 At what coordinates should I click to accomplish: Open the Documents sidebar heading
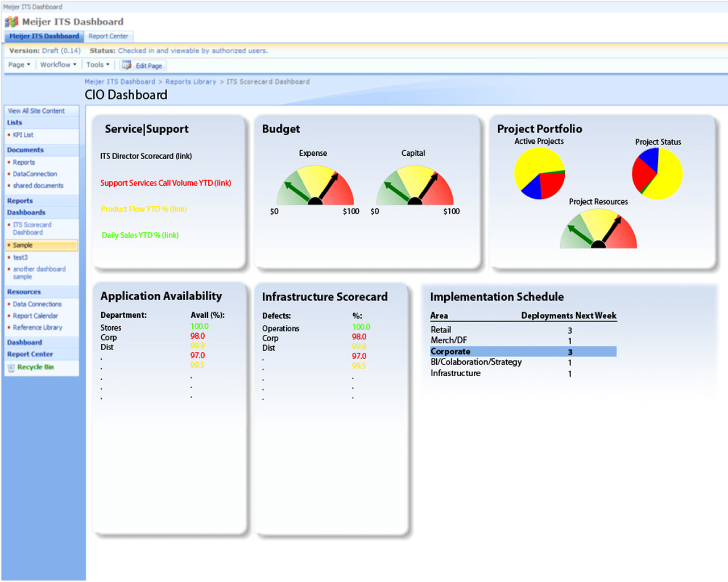pos(26,150)
